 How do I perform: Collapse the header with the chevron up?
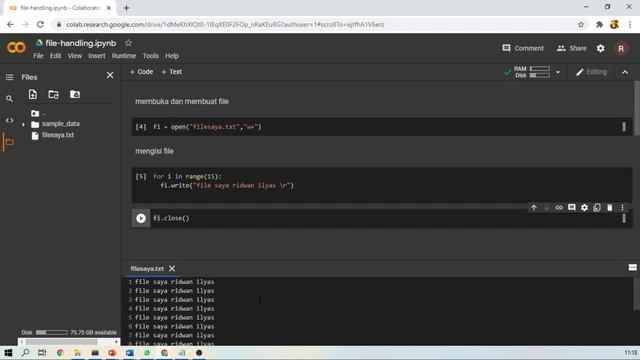point(625,72)
